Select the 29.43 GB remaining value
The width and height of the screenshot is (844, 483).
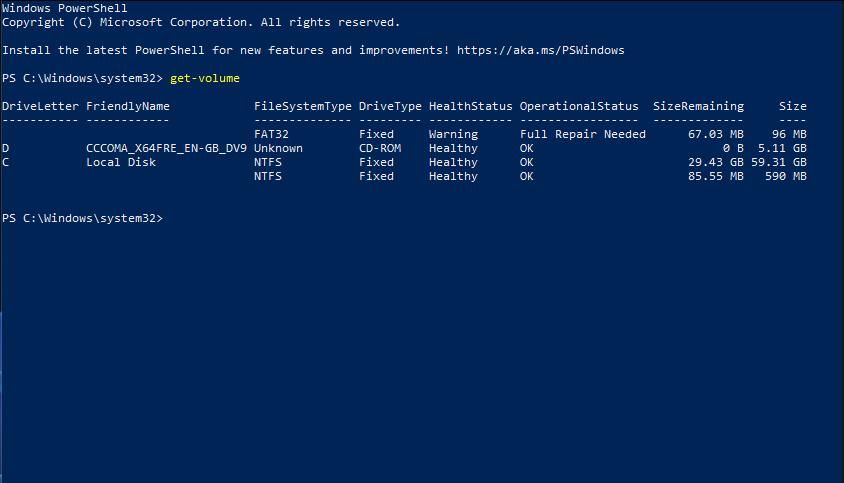[x=716, y=162]
